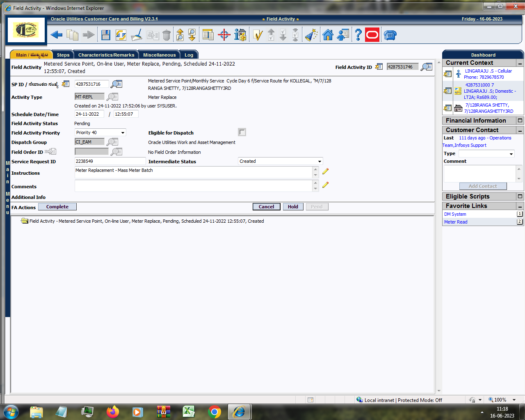The height and width of the screenshot is (420, 525).
Task: Click the red Oracle logo icon
Action: click(372, 35)
